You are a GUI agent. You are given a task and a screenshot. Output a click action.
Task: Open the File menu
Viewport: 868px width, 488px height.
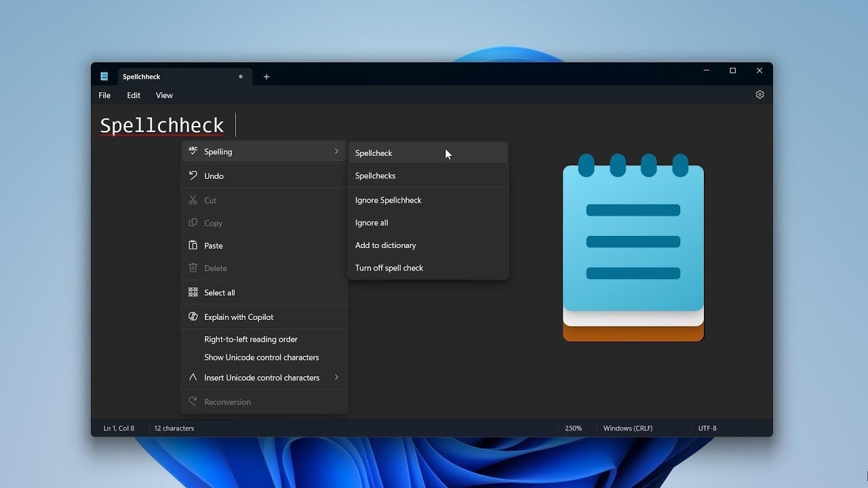(104, 96)
